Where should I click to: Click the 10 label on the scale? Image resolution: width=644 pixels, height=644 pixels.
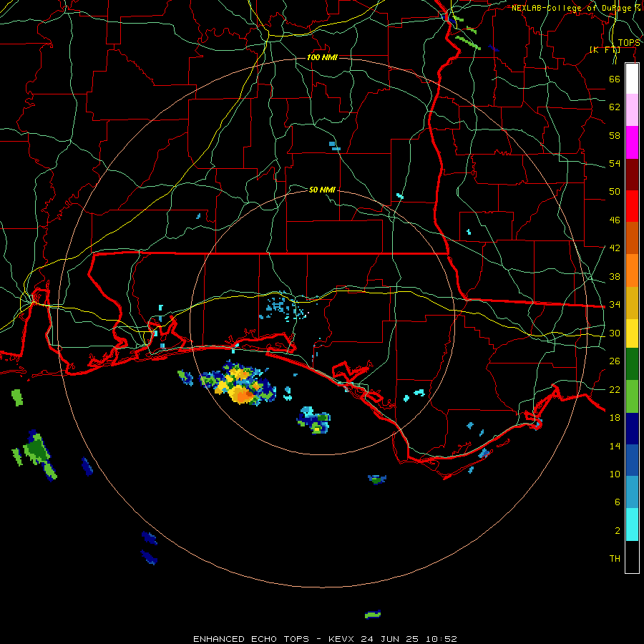(615, 474)
